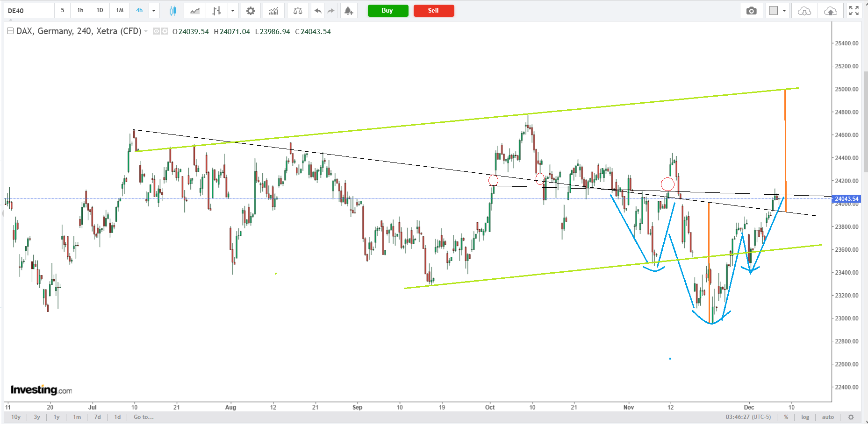The height and width of the screenshot is (424, 868).
Task: Click the DE40 symbol input field
Action: pyautogui.click(x=29, y=11)
